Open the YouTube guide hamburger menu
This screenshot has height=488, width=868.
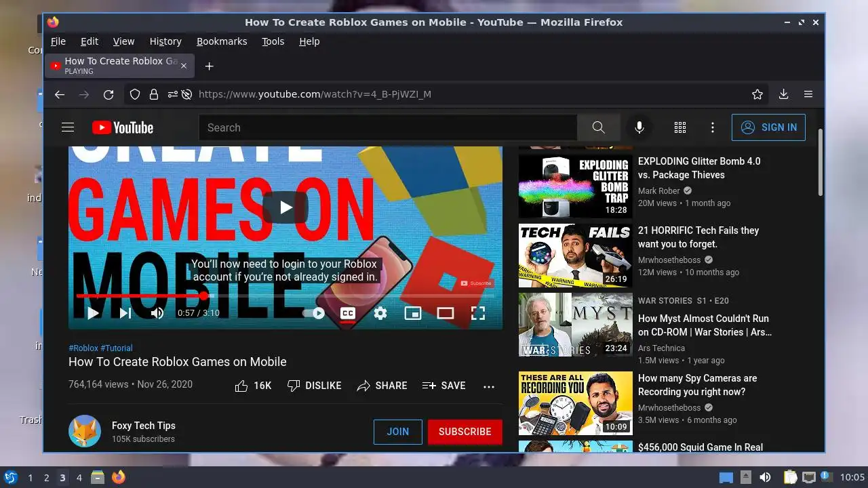tap(67, 127)
